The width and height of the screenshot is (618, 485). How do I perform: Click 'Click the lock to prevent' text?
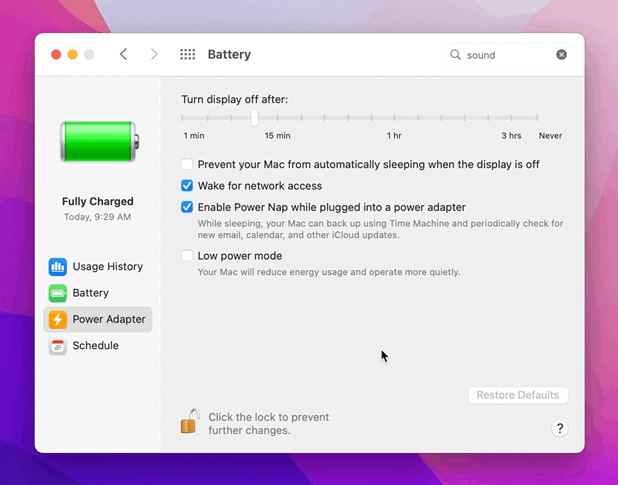[269, 417]
